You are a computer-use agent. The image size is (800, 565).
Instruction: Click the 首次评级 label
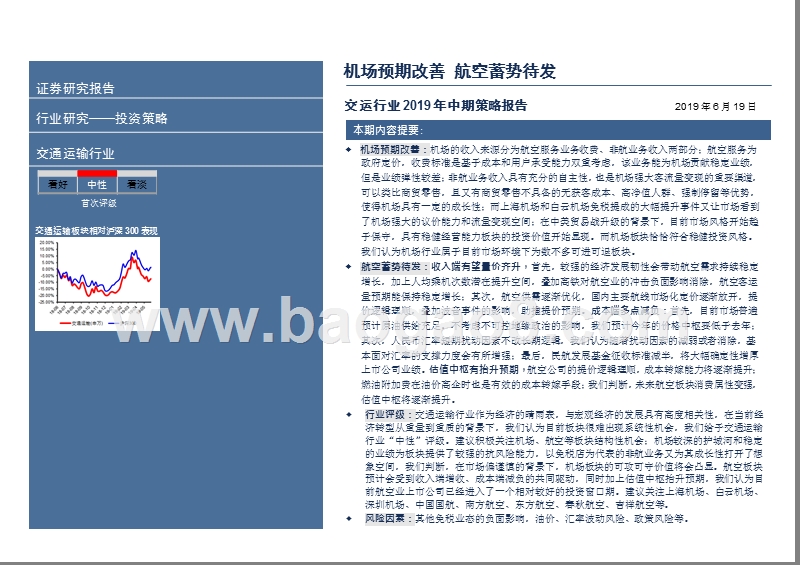[98, 203]
